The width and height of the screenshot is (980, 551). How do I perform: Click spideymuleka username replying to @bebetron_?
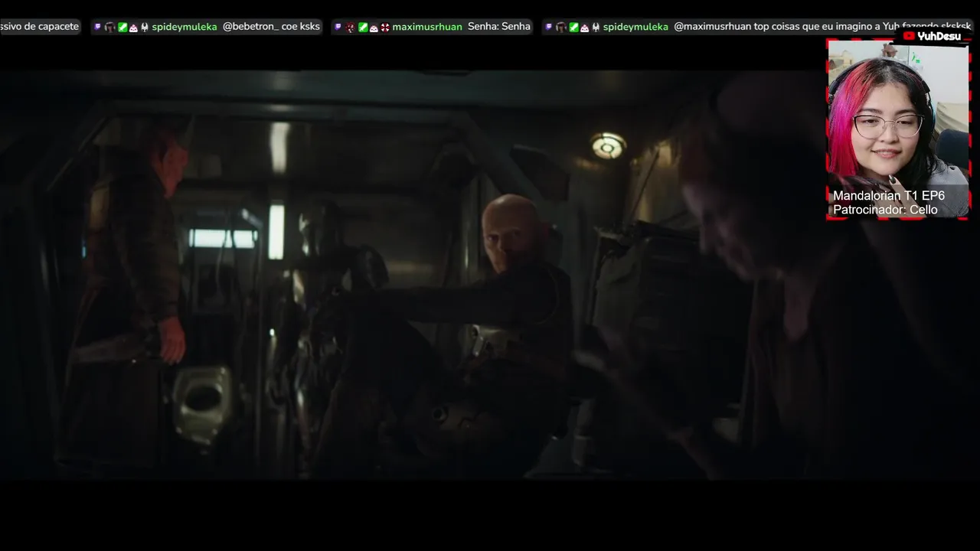(185, 27)
